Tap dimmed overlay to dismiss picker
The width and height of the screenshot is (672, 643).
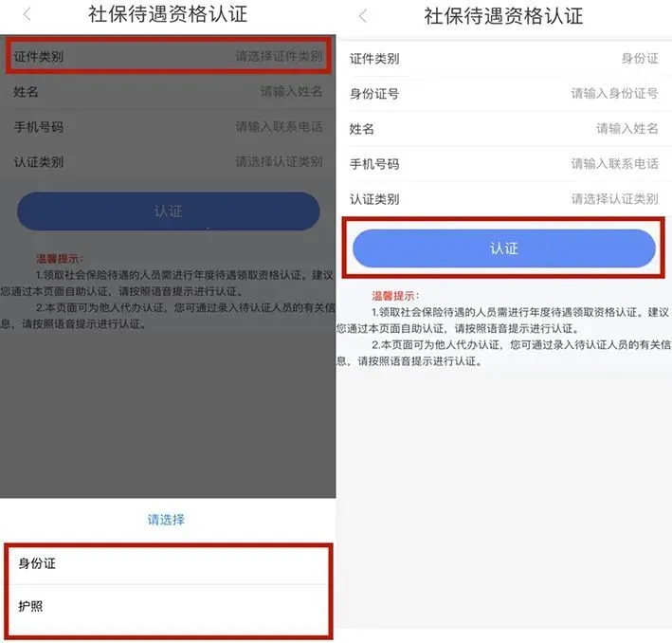168,412
